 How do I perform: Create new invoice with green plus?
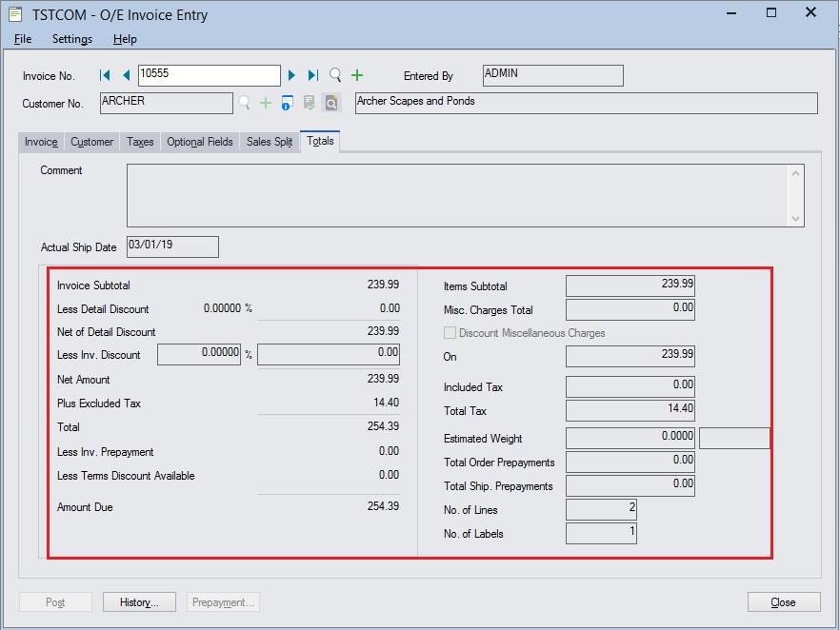(357, 75)
